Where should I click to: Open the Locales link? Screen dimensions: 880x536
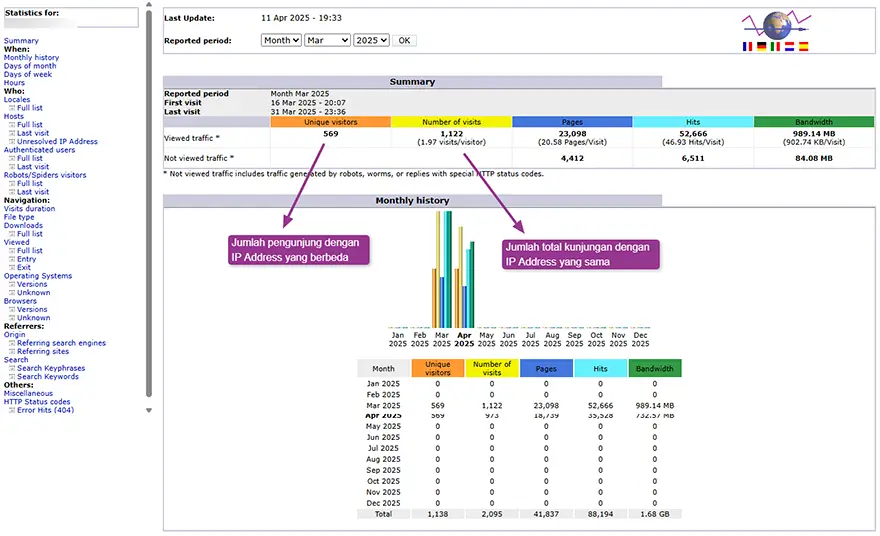pos(17,99)
